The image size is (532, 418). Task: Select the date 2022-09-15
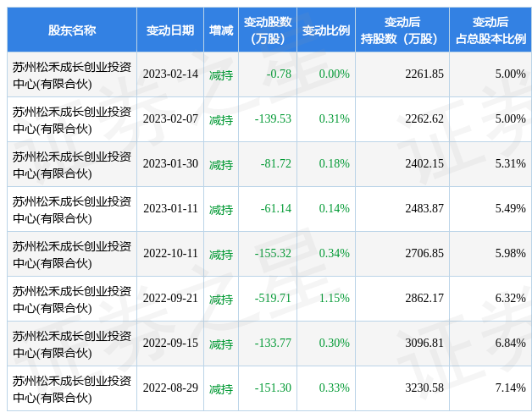pyautogui.click(x=170, y=343)
